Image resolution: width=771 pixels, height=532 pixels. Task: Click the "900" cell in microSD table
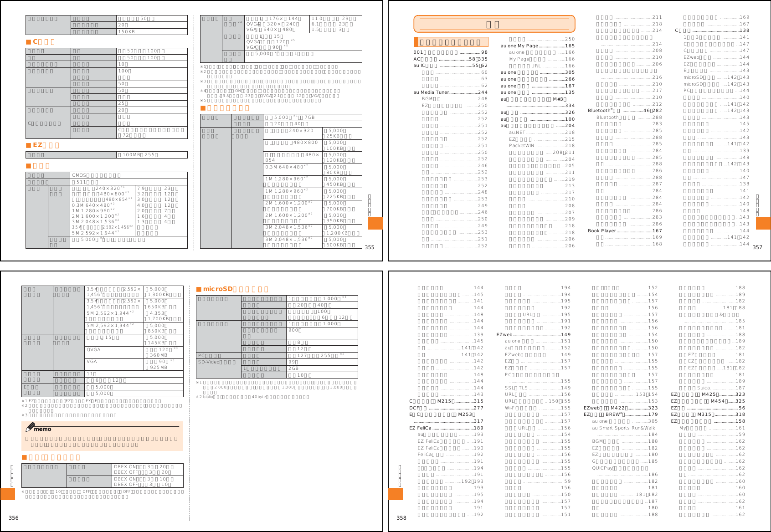click(x=322, y=333)
